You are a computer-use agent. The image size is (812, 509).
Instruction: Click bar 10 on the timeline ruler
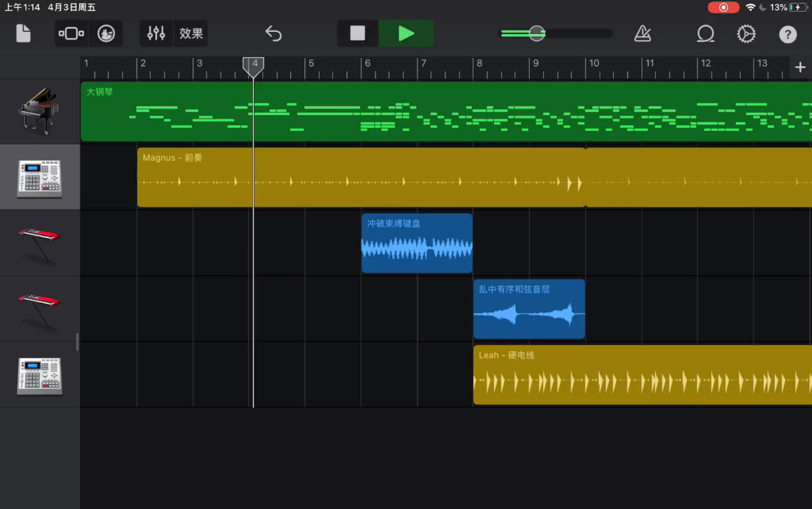[x=594, y=64]
